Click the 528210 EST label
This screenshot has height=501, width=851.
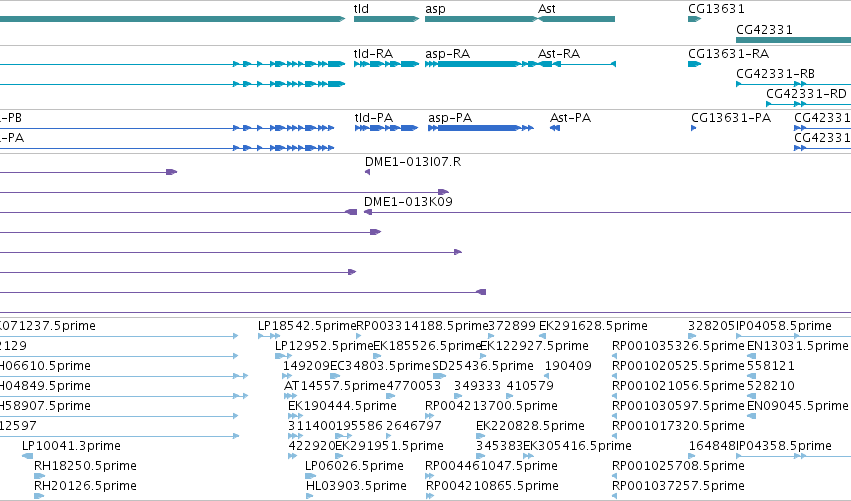coord(771,385)
